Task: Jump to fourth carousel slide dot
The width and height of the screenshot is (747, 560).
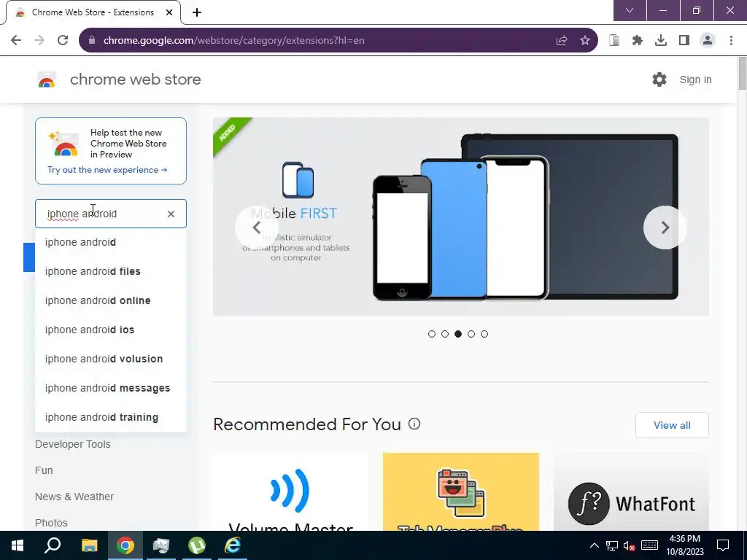Action: click(x=471, y=334)
